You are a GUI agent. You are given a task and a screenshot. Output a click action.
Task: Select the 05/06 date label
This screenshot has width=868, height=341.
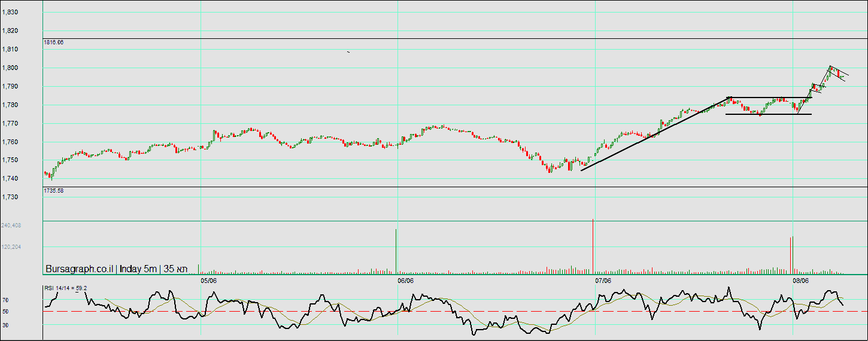(x=208, y=280)
